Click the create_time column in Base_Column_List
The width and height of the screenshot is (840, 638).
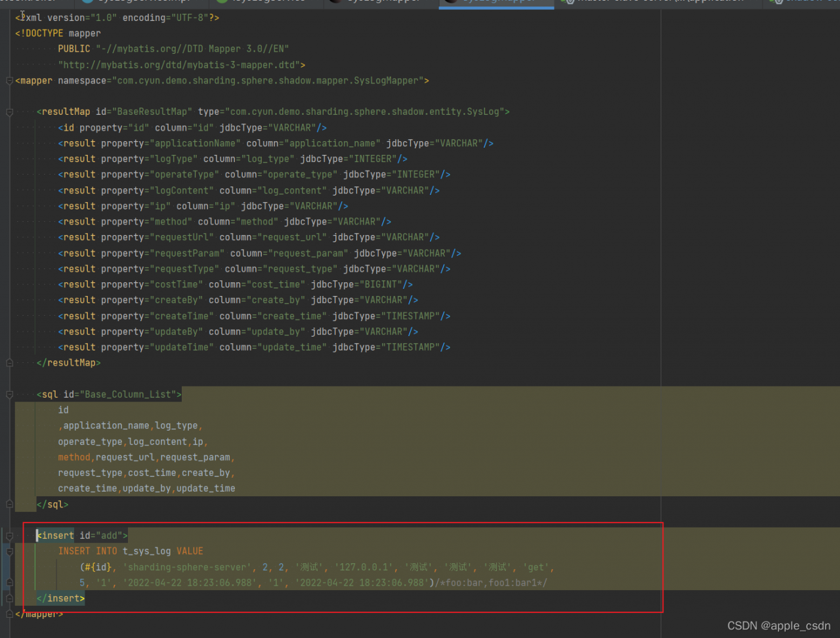pyautogui.click(x=87, y=488)
